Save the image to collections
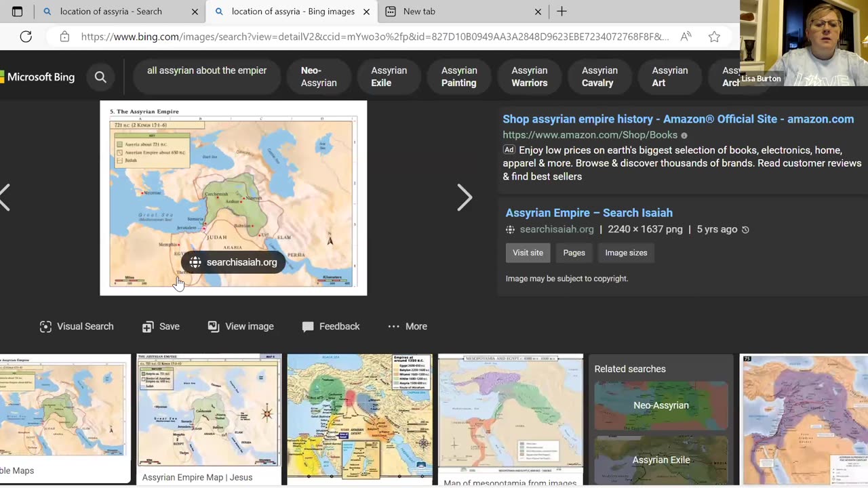The width and height of the screenshot is (868, 488). point(161,327)
